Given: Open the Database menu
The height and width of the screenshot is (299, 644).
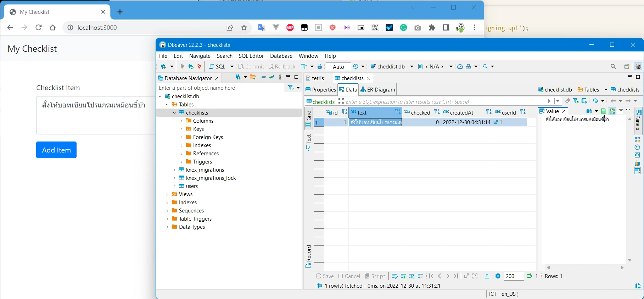Looking at the screenshot, I should click(281, 56).
